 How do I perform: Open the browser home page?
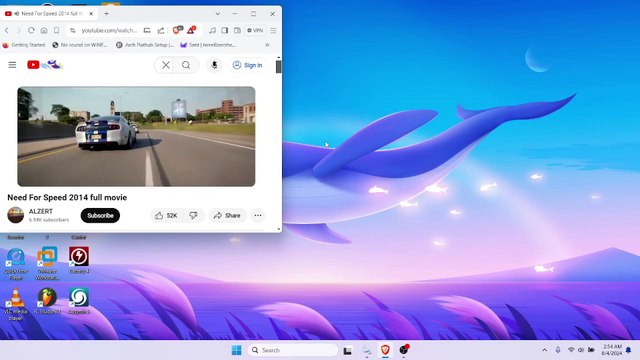point(44,30)
